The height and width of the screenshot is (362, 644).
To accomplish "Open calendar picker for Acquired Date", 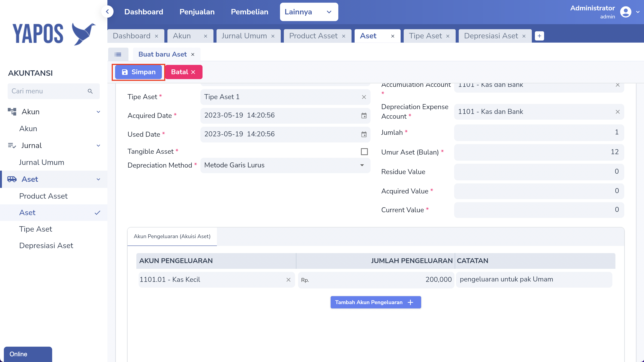I will (x=364, y=115).
